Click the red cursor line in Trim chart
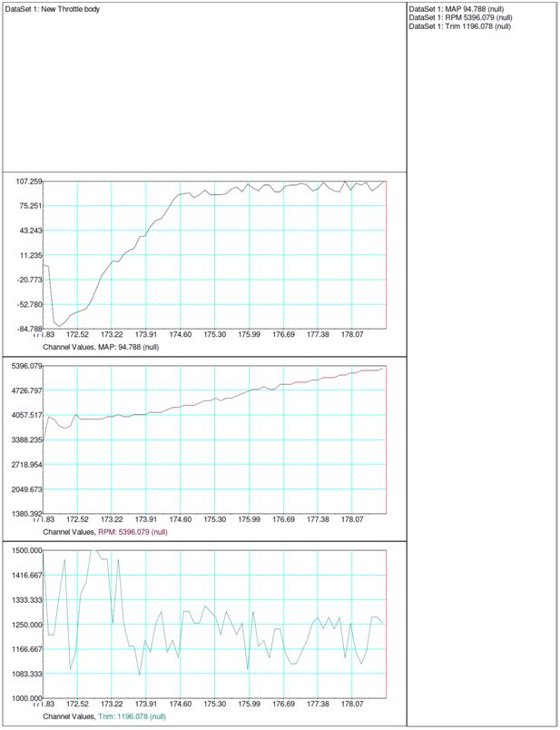The width and height of the screenshot is (560, 730). [x=387, y=625]
